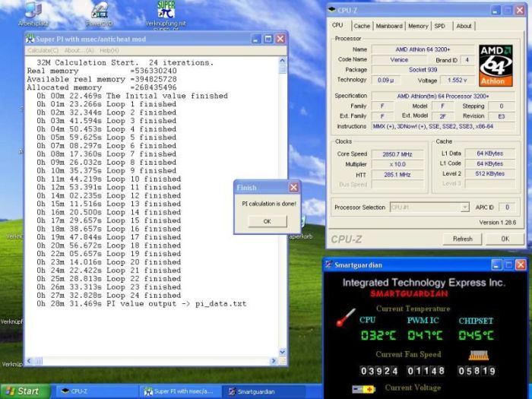Switch to the About tab in CPU-Z

464,26
